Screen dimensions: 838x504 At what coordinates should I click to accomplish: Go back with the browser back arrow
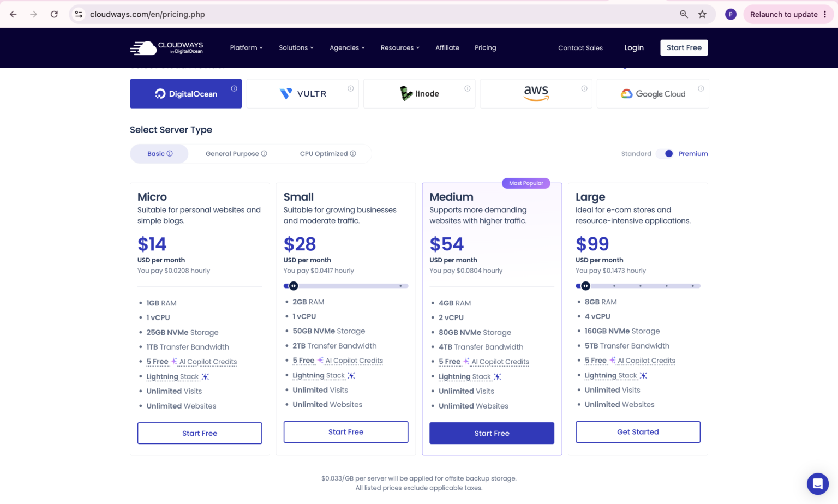click(13, 14)
